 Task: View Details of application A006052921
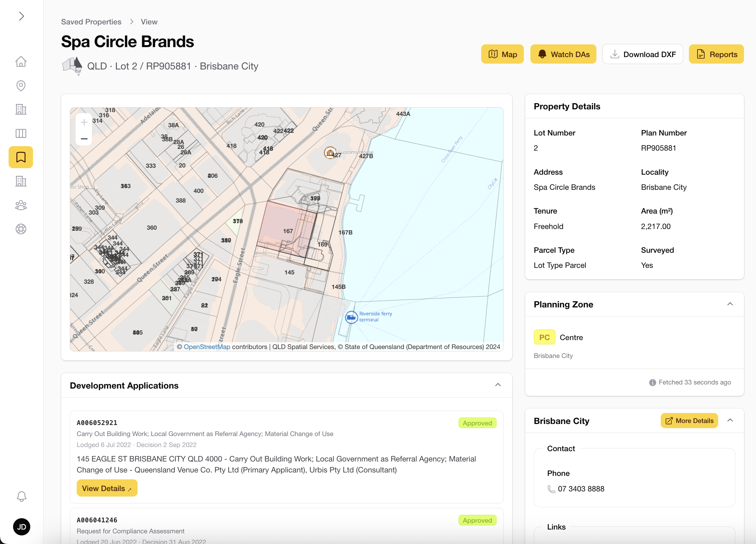point(107,488)
